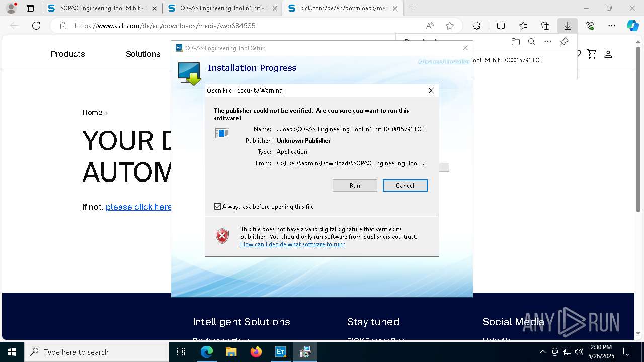Open Edge profile avatar
The width and height of the screenshot is (644, 362).
coord(11,8)
